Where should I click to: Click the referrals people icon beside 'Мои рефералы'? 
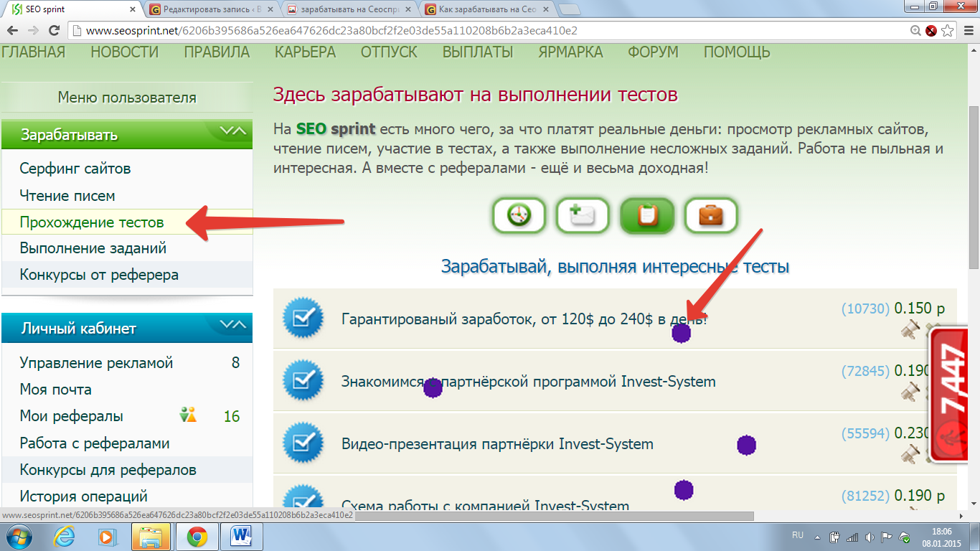(x=188, y=415)
